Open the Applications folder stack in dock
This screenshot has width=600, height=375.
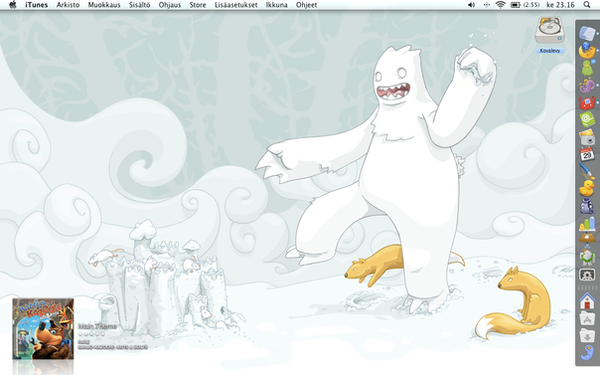click(x=587, y=318)
